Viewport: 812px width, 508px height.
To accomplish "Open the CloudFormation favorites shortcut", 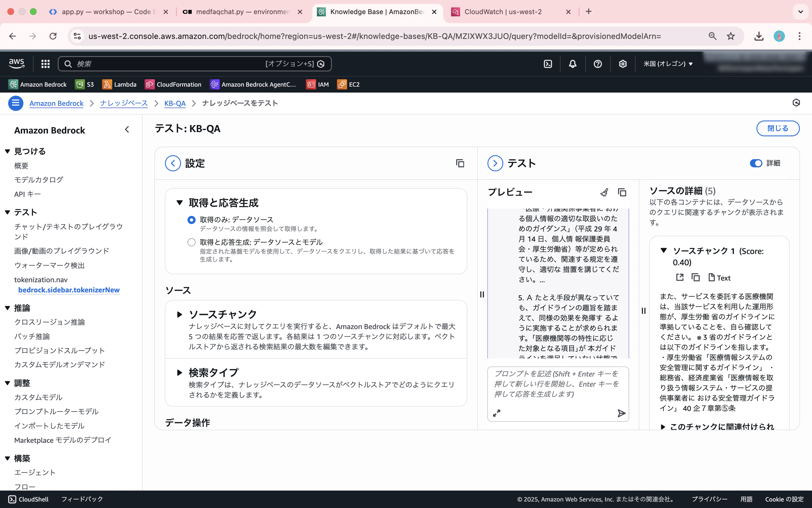I will point(173,84).
